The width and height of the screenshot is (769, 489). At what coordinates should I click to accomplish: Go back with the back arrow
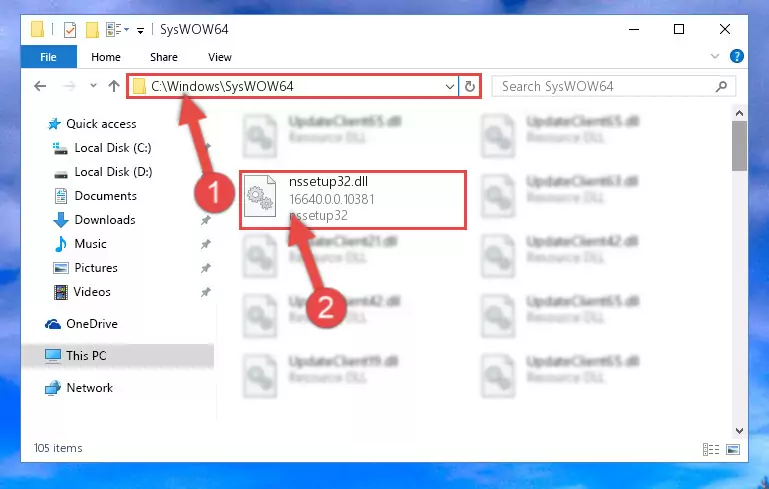pyautogui.click(x=40, y=86)
